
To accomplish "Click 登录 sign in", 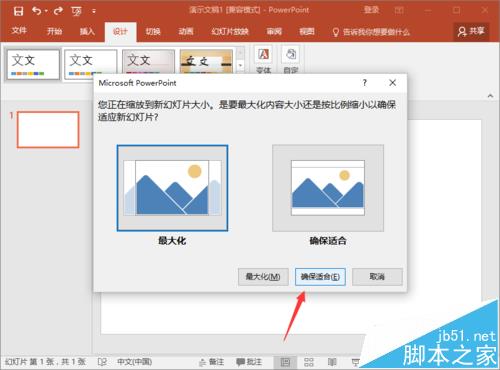I will coord(371,10).
